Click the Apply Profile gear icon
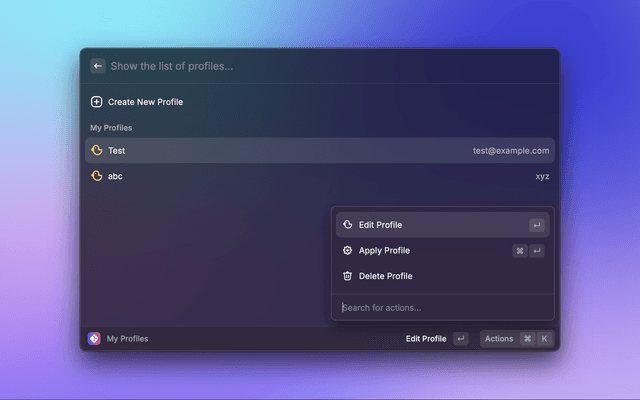 pyautogui.click(x=347, y=251)
